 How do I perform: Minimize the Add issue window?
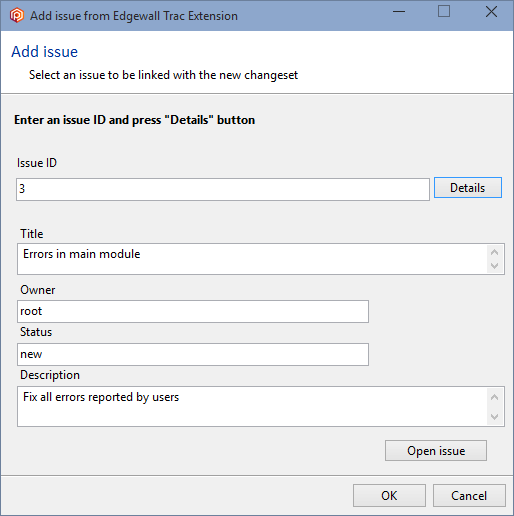click(399, 12)
